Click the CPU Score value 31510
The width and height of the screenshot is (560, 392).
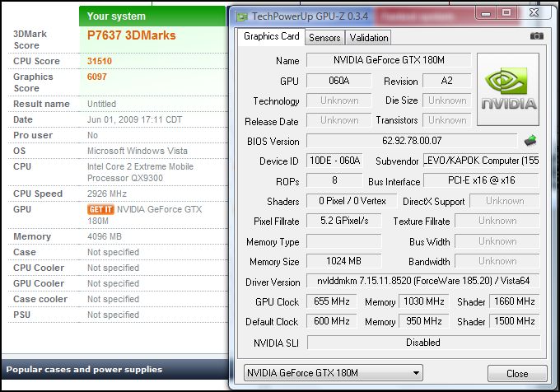click(100, 61)
